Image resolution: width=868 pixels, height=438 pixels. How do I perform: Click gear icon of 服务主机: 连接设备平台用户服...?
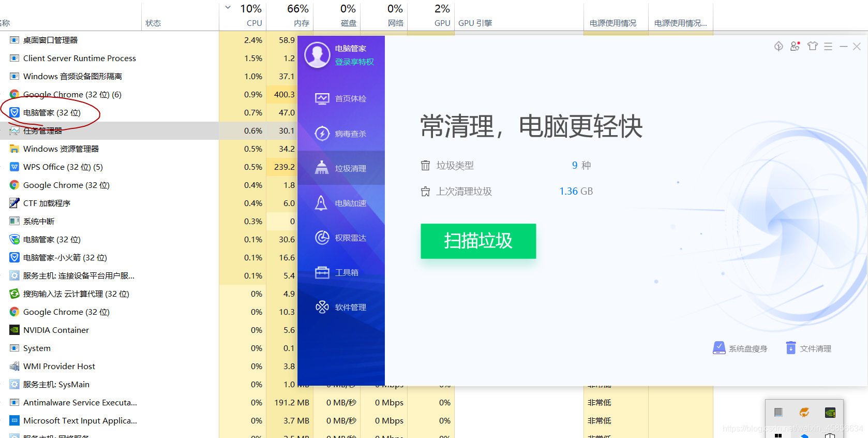(14, 275)
